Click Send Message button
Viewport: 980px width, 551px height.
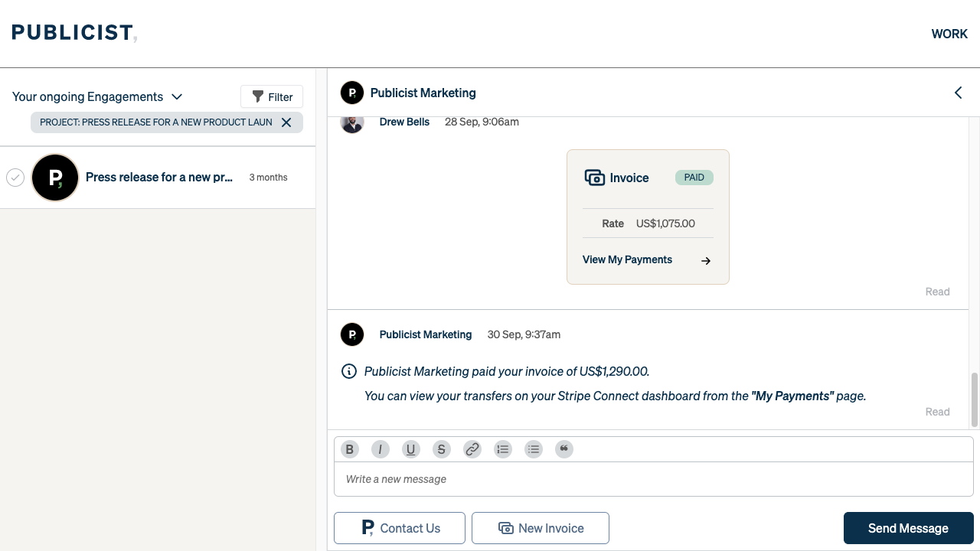point(909,528)
